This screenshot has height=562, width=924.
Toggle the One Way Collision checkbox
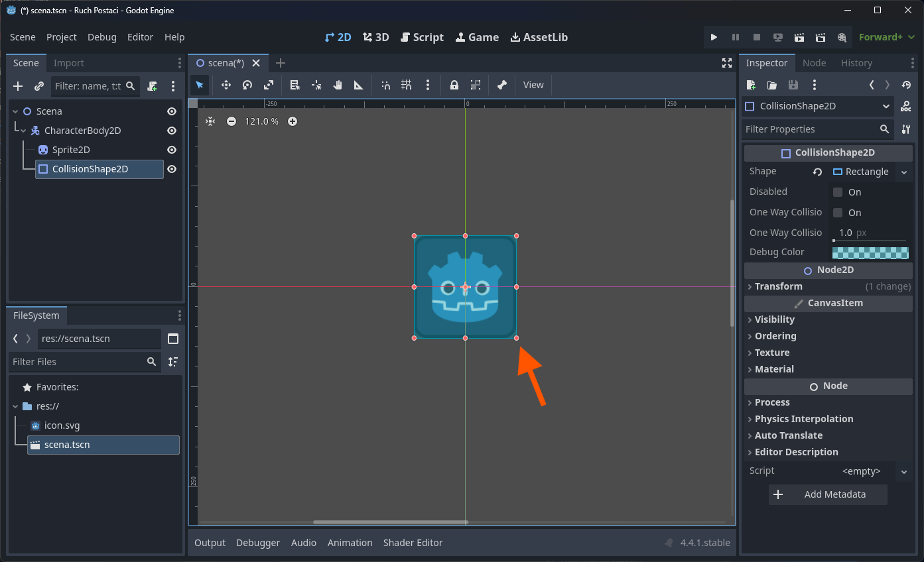coord(838,213)
